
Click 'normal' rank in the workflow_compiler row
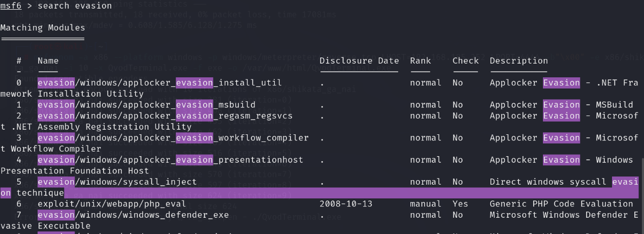click(x=426, y=138)
